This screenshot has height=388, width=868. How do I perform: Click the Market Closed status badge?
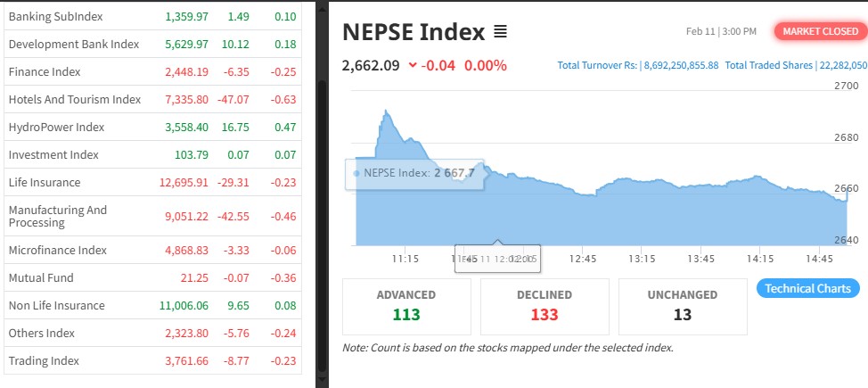(x=820, y=31)
